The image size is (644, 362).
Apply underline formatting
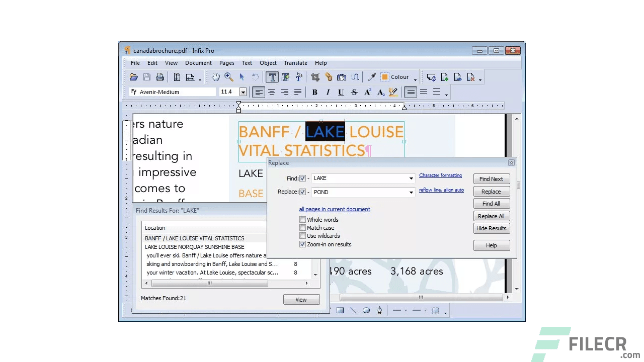(x=341, y=92)
